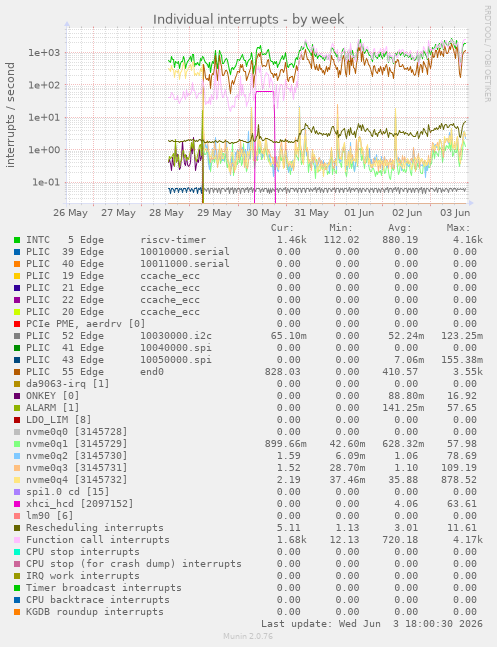
Task: Click the 'PCIe PME, aerdrv [0]' legend row
Action: [x=85, y=324]
